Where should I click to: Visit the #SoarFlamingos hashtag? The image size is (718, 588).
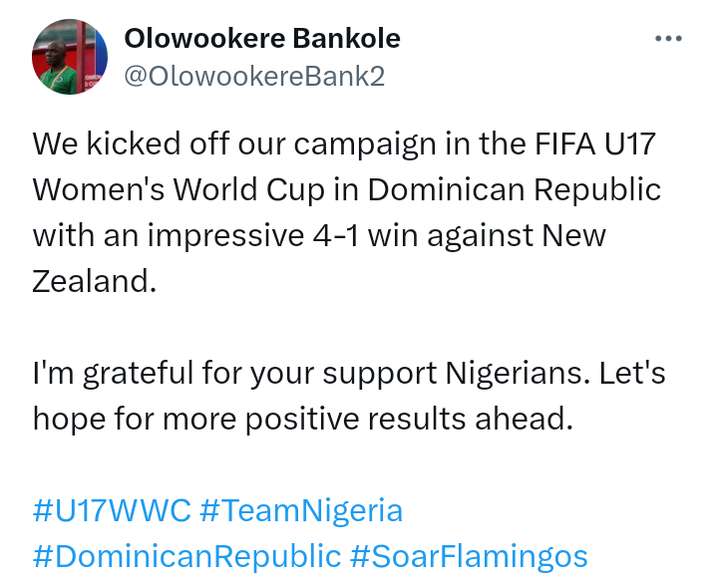469,555
